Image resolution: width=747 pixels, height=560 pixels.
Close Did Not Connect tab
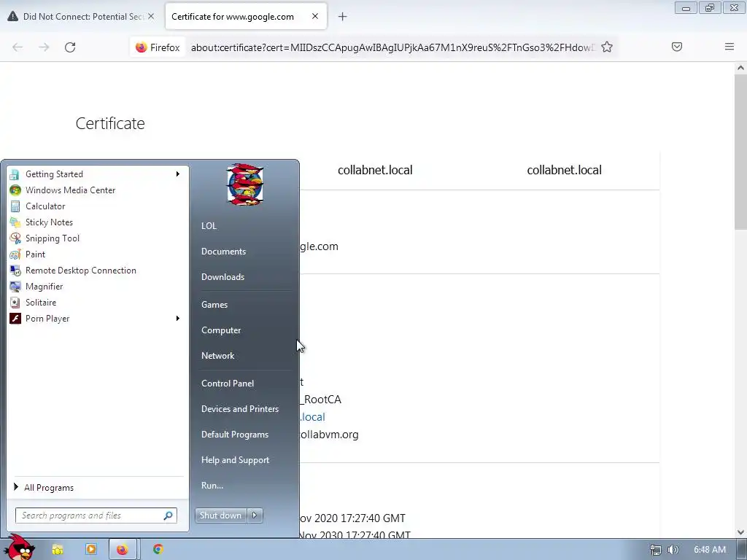tap(151, 16)
